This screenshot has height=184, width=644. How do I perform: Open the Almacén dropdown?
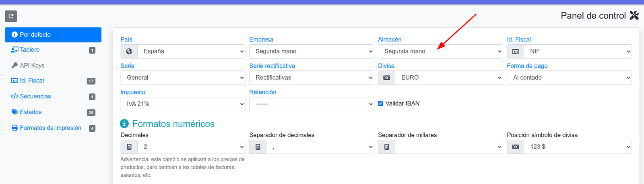pyautogui.click(x=440, y=51)
